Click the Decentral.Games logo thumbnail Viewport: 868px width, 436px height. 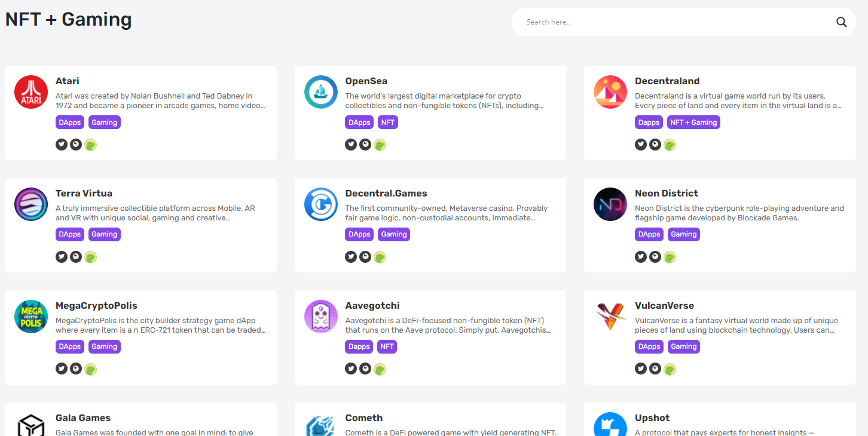(x=321, y=204)
